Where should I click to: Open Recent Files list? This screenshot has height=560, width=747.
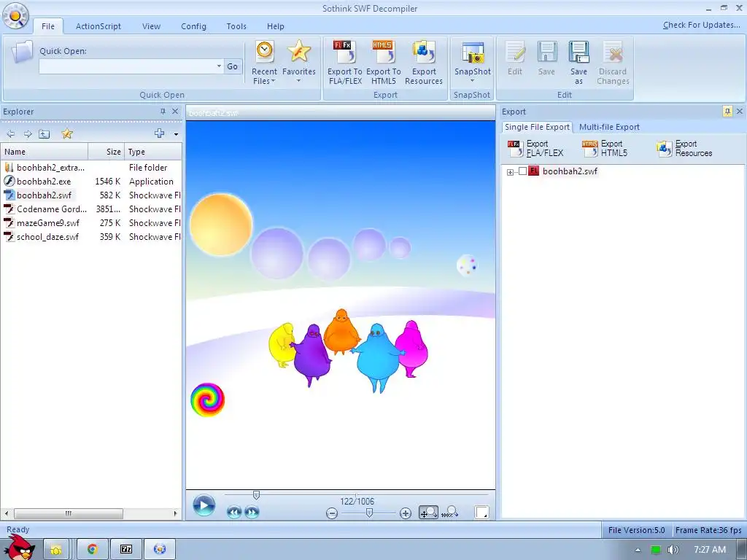click(x=264, y=63)
